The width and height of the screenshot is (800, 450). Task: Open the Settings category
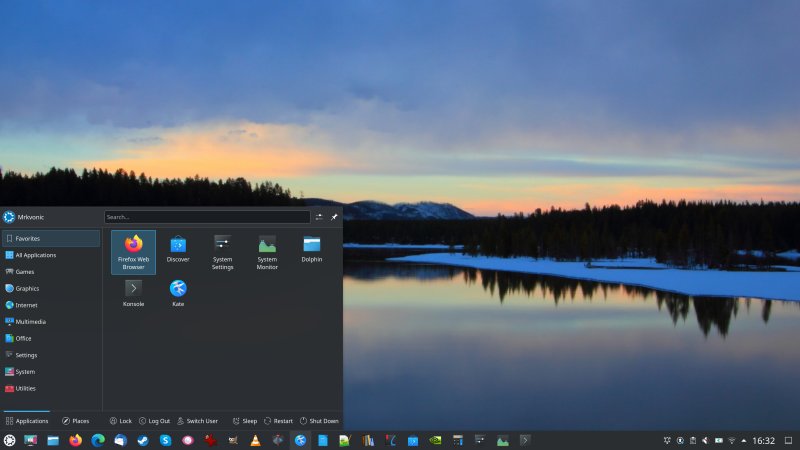[51, 355]
